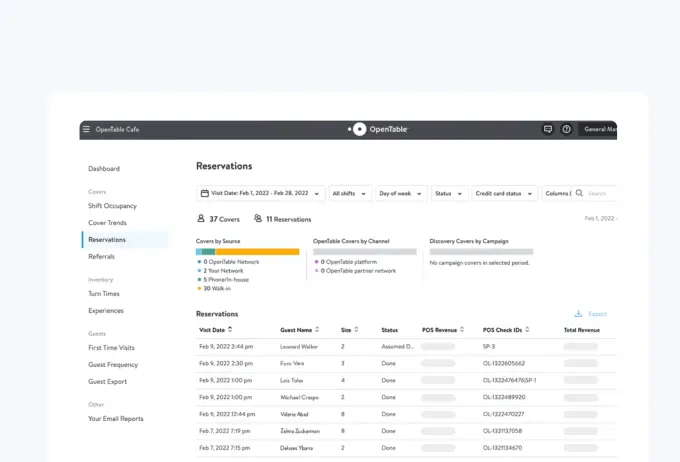
Task: Open Your Email Reports
Action: pos(116,419)
